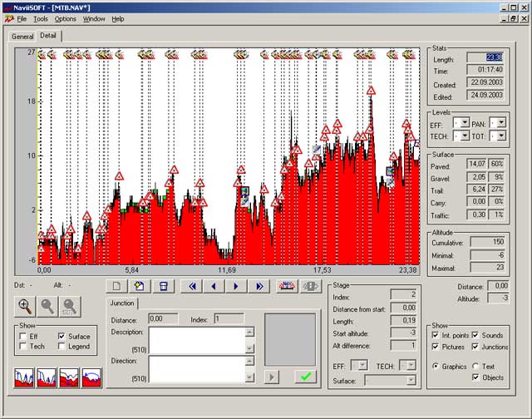This screenshot has height=419, width=532.
Task: Select the Junction tab
Action: [x=122, y=303]
